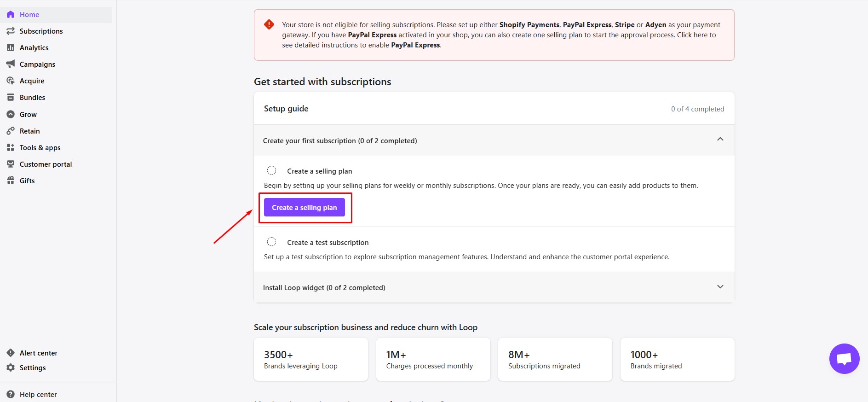Screen dimensions: 868x402
Task: Toggle the 'Create a selling plan' step circle
Action: tap(272, 171)
